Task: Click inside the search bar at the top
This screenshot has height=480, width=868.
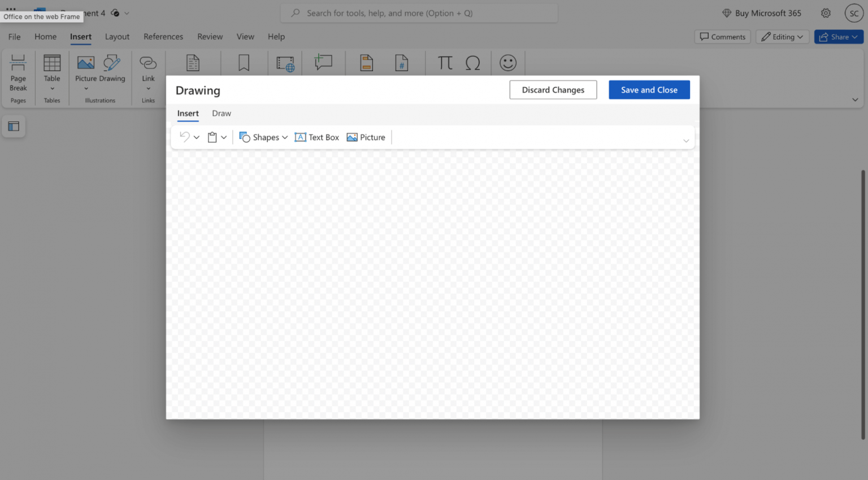Action: [419, 12]
